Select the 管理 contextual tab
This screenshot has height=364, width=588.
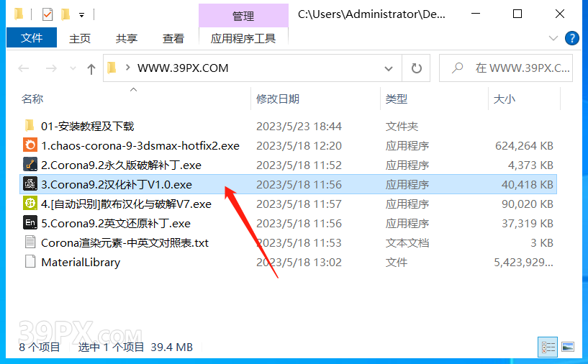click(243, 16)
